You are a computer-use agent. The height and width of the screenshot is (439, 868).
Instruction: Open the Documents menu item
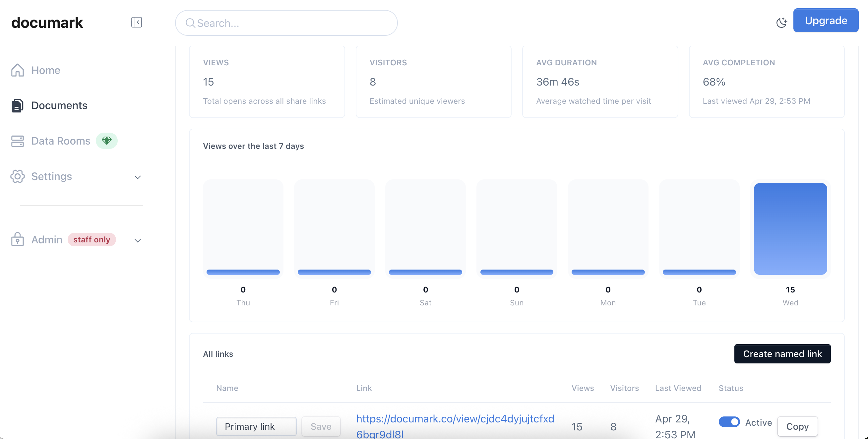tap(59, 105)
